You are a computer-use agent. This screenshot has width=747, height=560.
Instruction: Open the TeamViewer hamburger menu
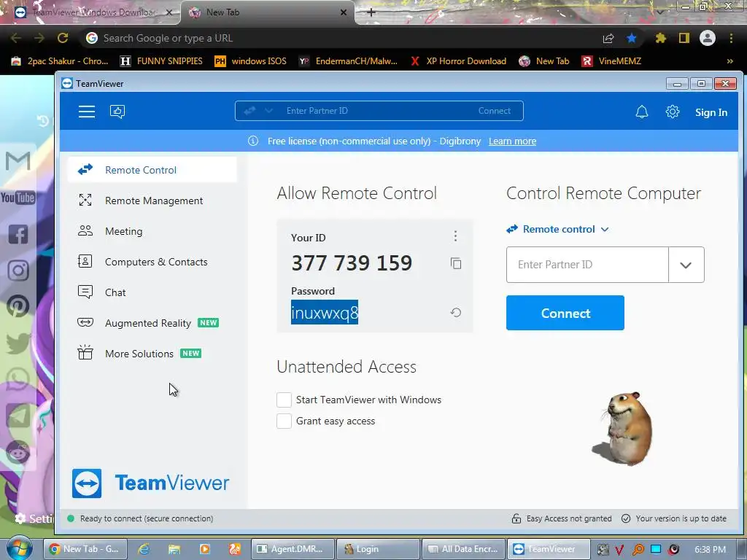[87, 112]
